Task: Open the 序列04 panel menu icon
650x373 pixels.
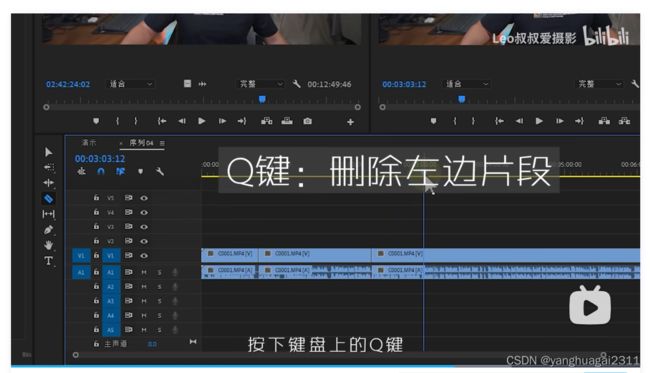Action: pyautogui.click(x=162, y=143)
